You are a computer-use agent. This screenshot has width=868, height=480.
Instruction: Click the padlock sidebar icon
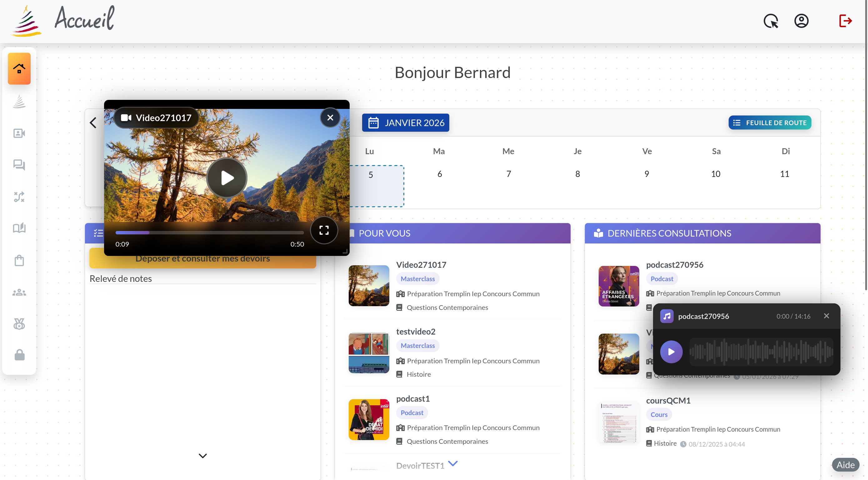(19, 355)
